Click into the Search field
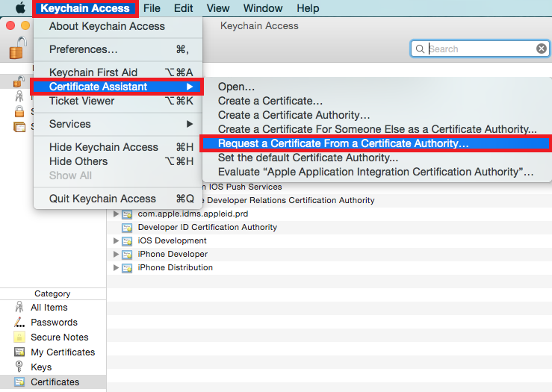This screenshot has height=392, width=552. [480, 49]
